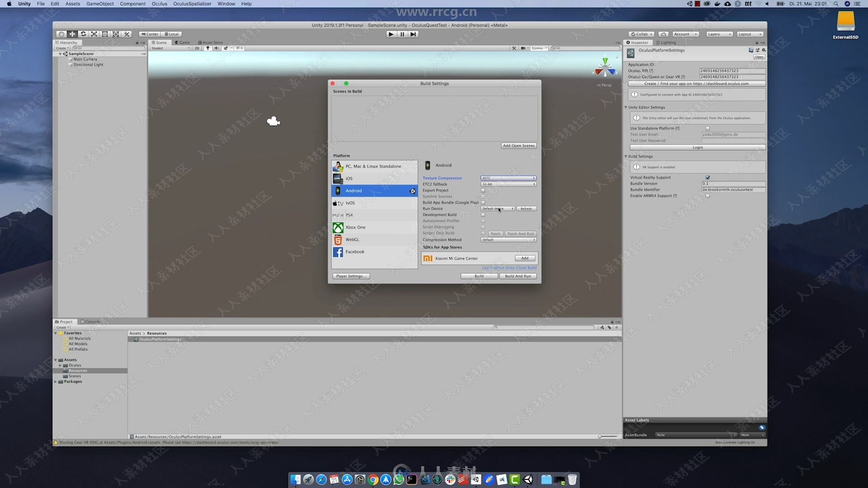868x488 pixels.
Task: Open Google Chrome from the Dock
Action: pyautogui.click(x=373, y=479)
